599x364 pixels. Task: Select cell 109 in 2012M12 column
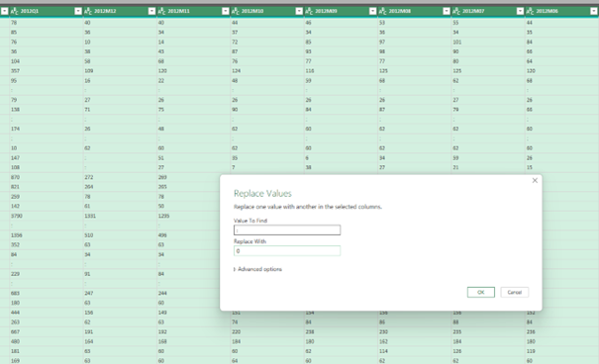[x=120, y=71]
